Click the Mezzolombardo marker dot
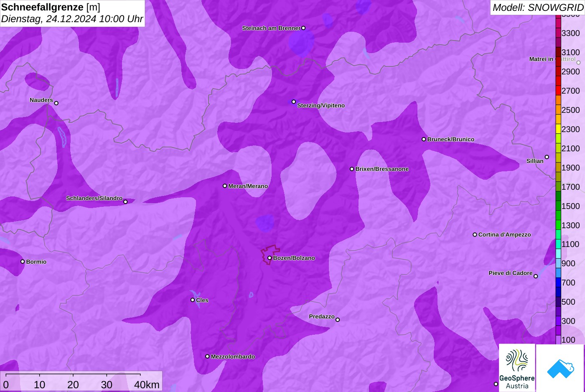The height and width of the screenshot is (392, 585). click(x=207, y=356)
